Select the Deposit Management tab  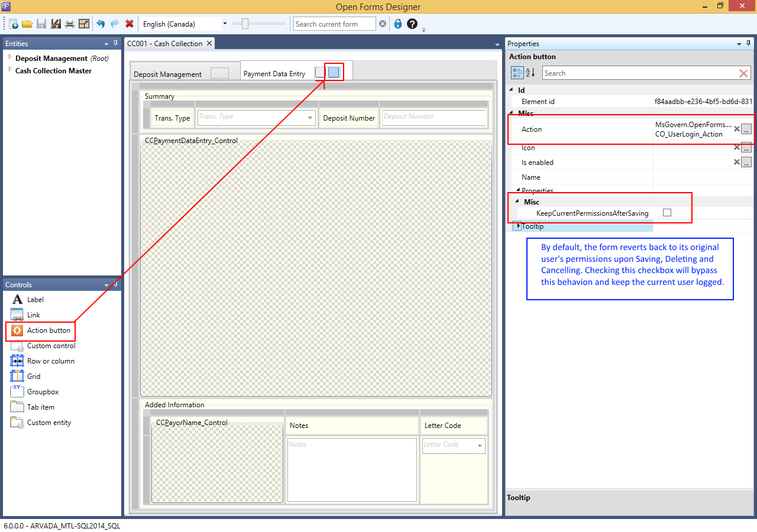[168, 74]
